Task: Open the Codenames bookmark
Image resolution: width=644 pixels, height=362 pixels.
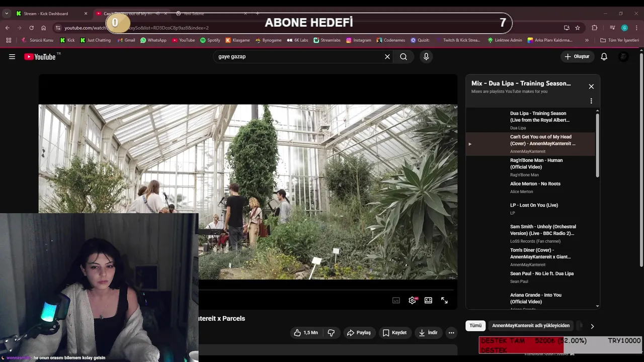Action: click(x=390, y=40)
